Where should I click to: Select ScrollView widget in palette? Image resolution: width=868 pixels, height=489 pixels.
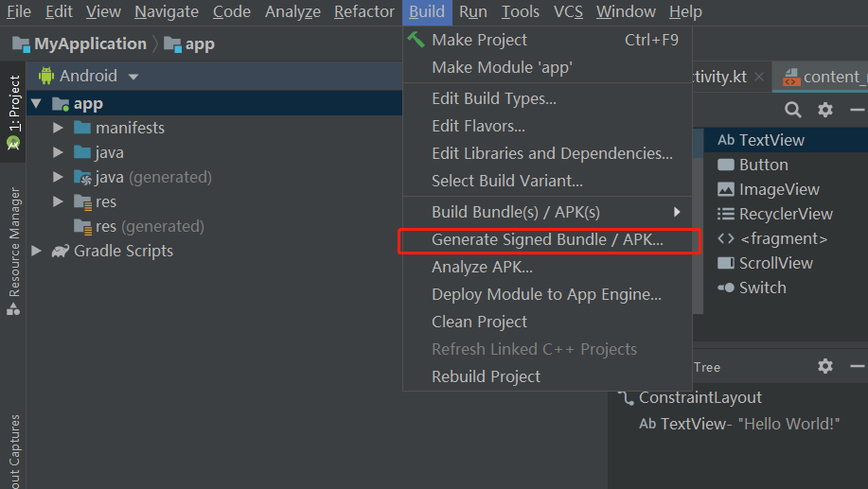pos(786,263)
